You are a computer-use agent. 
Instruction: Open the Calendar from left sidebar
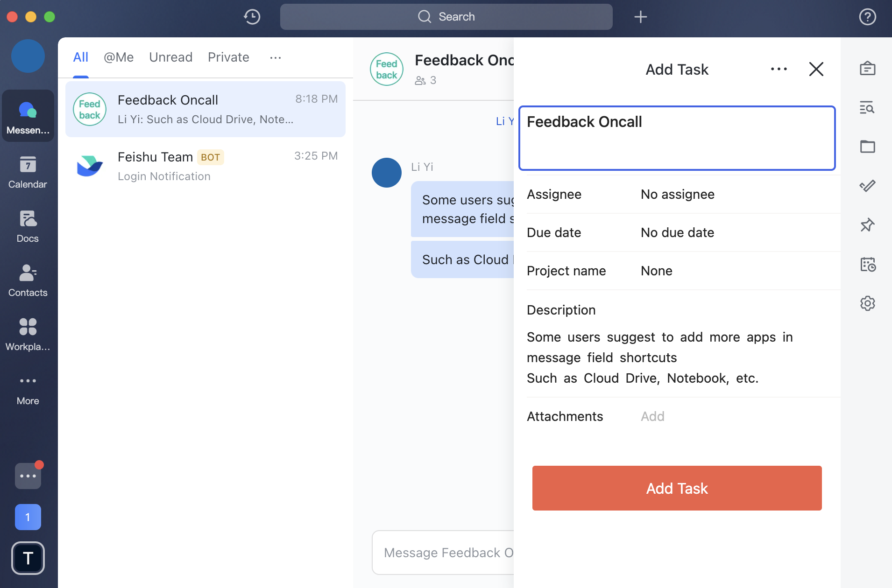28,172
